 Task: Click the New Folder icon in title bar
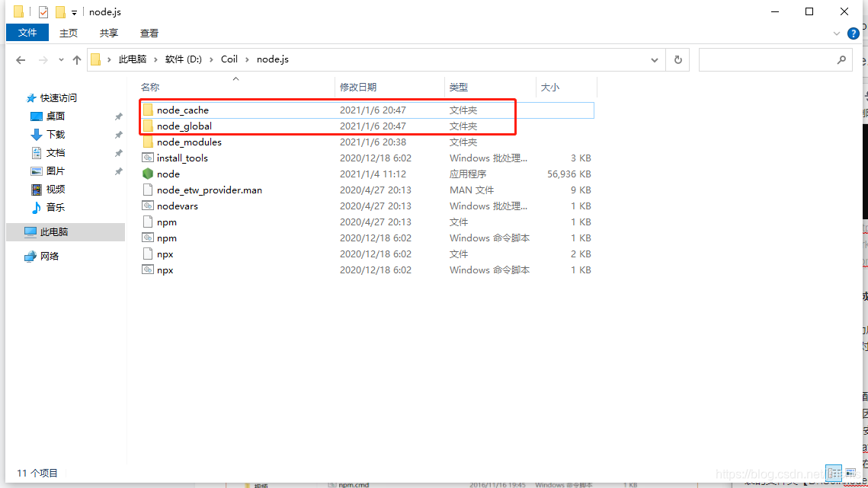[60, 11]
